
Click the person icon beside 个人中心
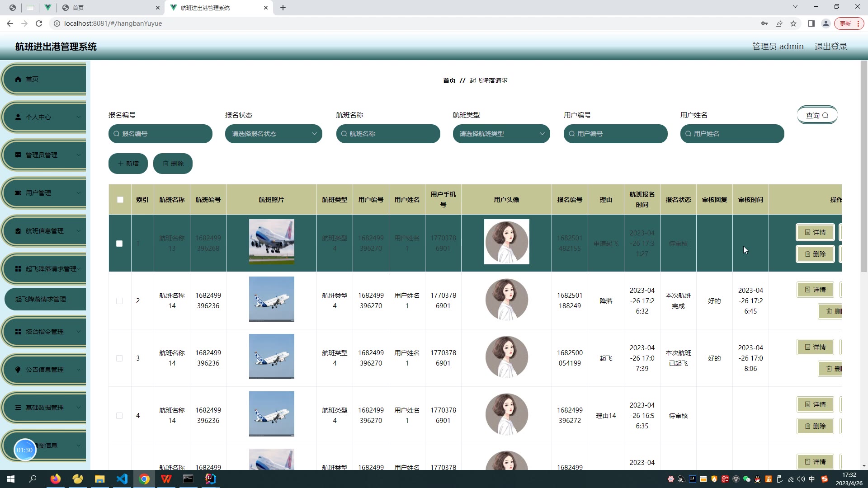(x=18, y=117)
